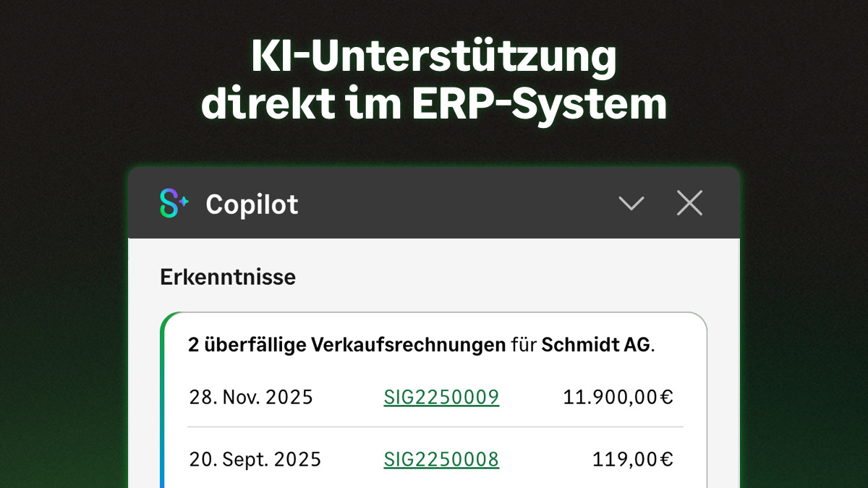Click the Copilot title text
Viewport: 868px width, 488px height.
[x=252, y=205]
